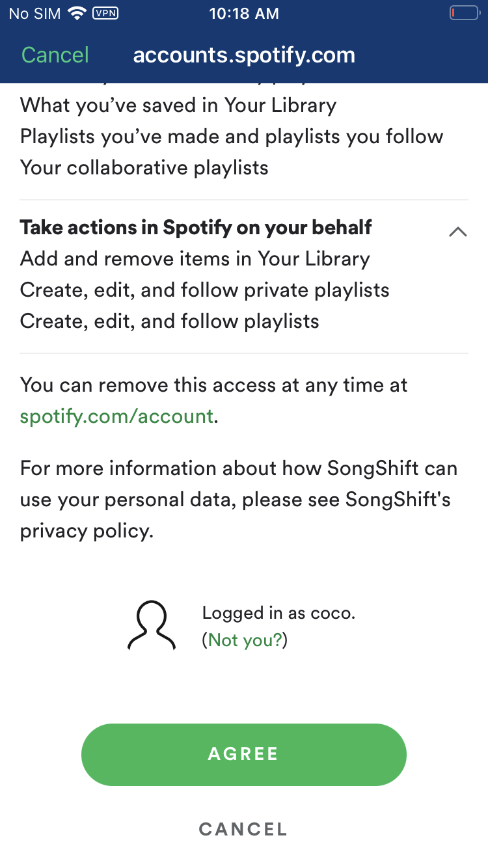Image resolution: width=488 pixels, height=868 pixels.
Task: Open the spotify.com/account link
Action: [x=116, y=416]
